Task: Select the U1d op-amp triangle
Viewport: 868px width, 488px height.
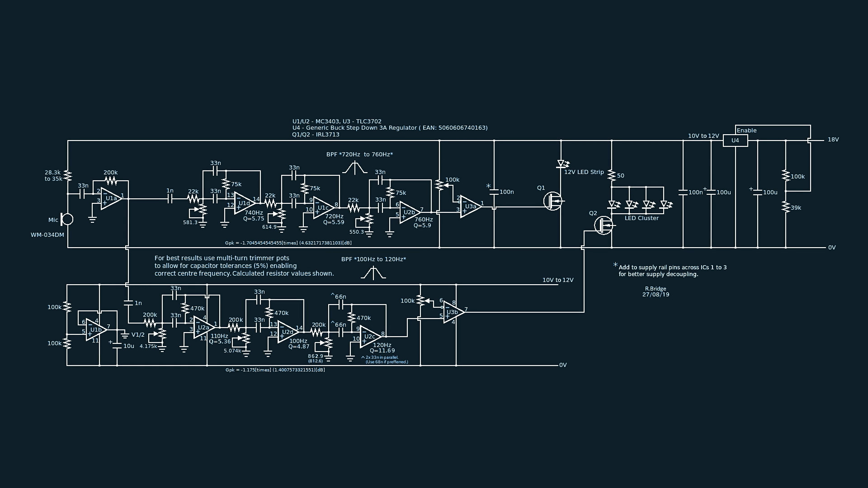Action: tap(244, 203)
